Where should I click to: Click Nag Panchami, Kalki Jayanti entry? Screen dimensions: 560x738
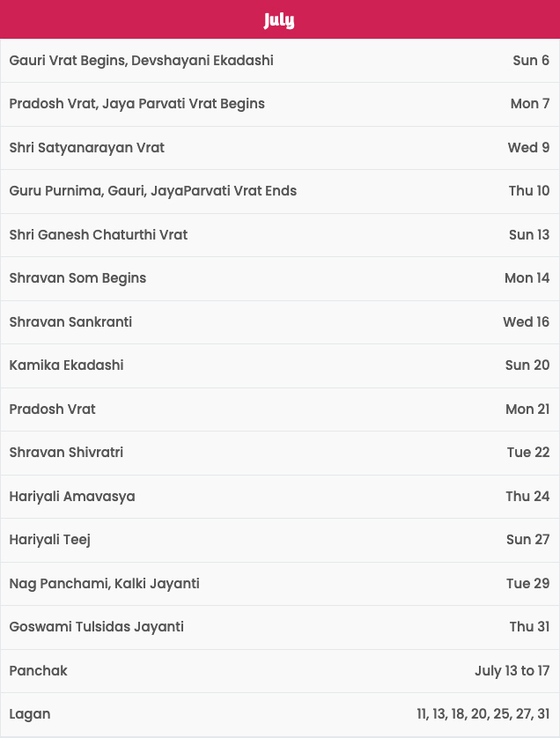pyautogui.click(x=279, y=584)
